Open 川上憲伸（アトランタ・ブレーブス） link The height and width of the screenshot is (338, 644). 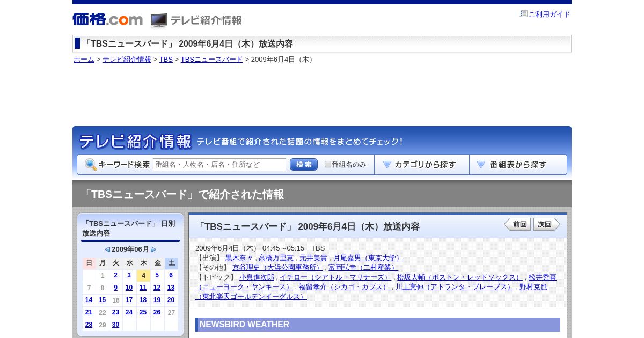click(455, 287)
